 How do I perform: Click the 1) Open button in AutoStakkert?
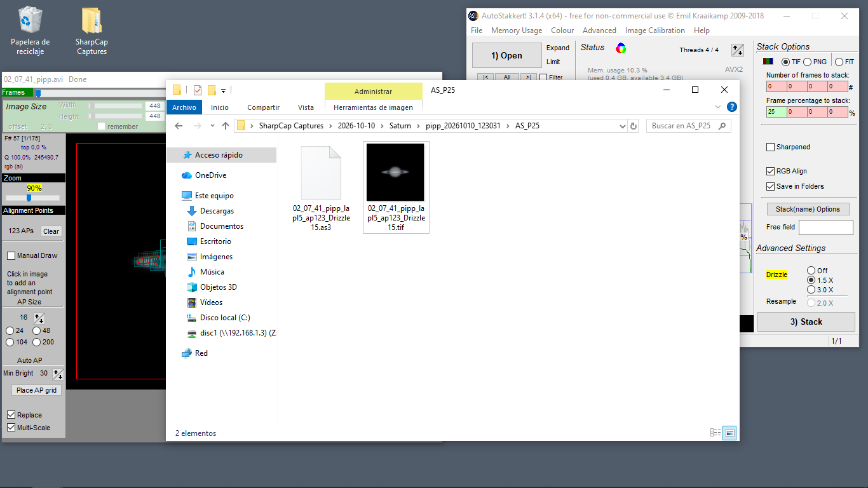coord(506,55)
